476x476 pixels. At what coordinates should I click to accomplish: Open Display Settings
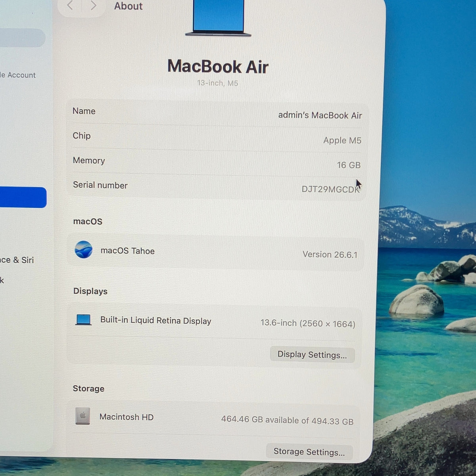[x=312, y=355]
